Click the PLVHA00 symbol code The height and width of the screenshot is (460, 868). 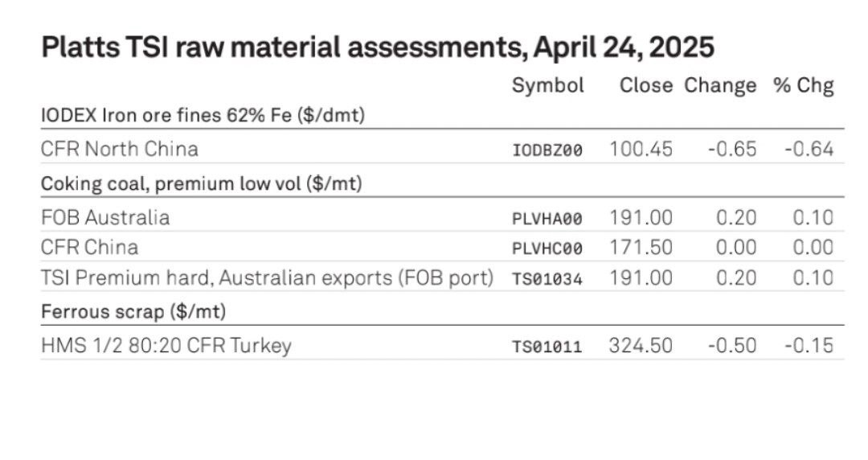[547, 219]
